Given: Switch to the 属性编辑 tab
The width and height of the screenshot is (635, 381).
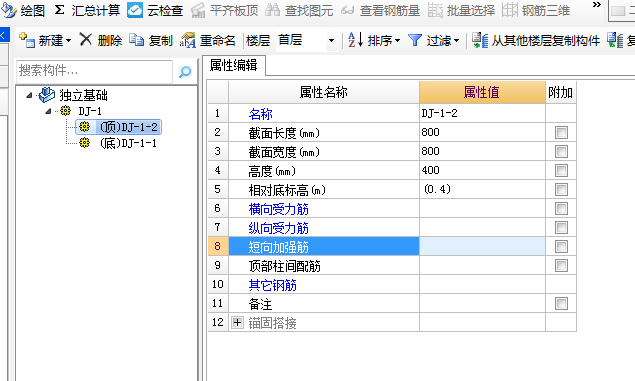Looking at the screenshot, I should coord(234,65).
